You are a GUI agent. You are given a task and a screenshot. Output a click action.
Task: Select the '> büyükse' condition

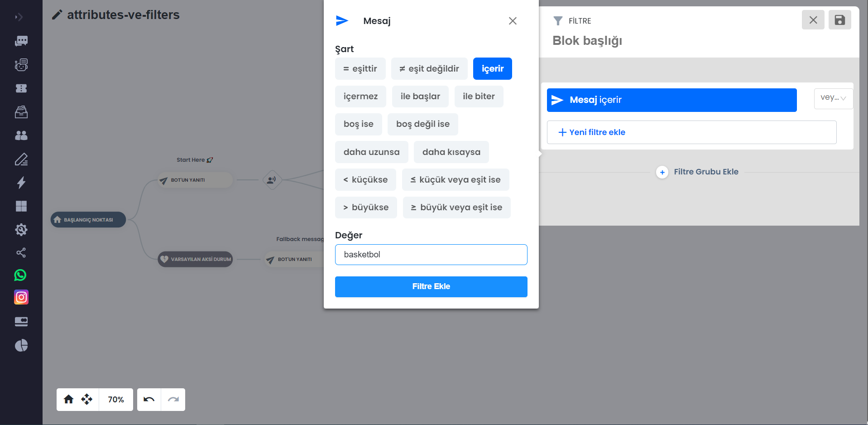coord(366,208)
